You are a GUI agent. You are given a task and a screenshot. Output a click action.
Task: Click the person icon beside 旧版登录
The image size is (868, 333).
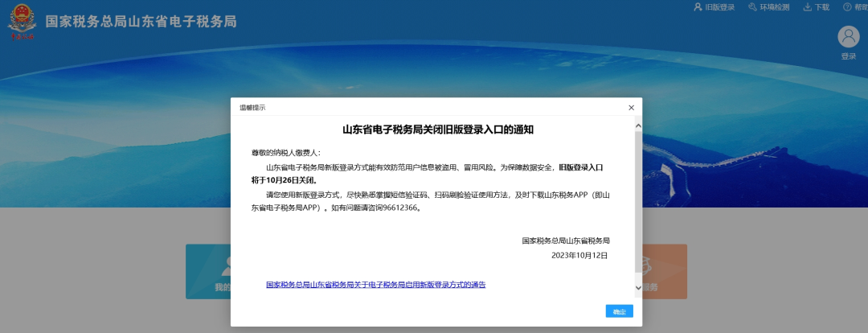click(x=698, y=6)
